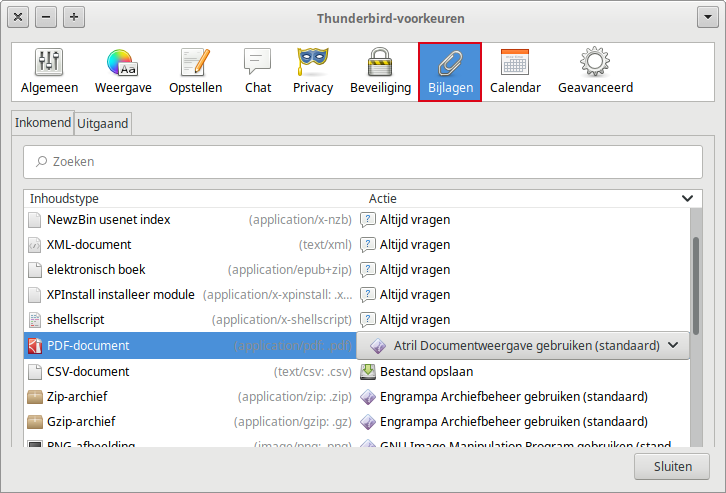
Task: Click the question icon beside XML-document action
Action: [368, 245]
